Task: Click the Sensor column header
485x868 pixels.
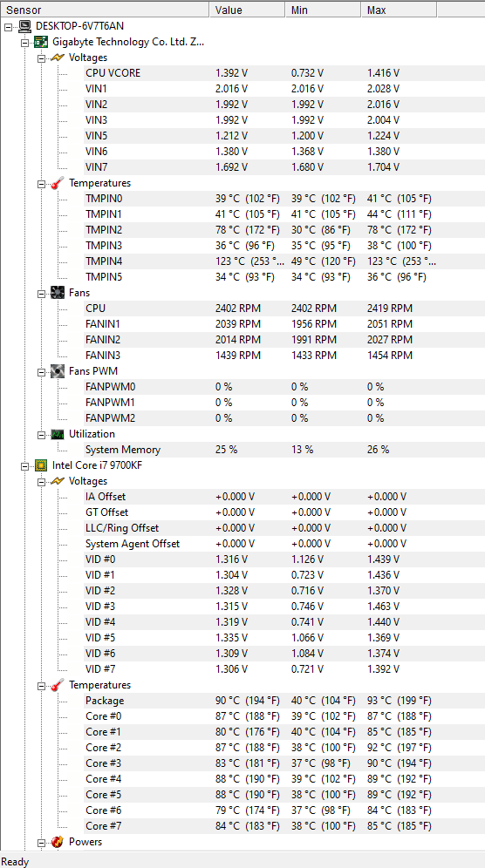Action: pyautogui.click(x=105, y=10)
